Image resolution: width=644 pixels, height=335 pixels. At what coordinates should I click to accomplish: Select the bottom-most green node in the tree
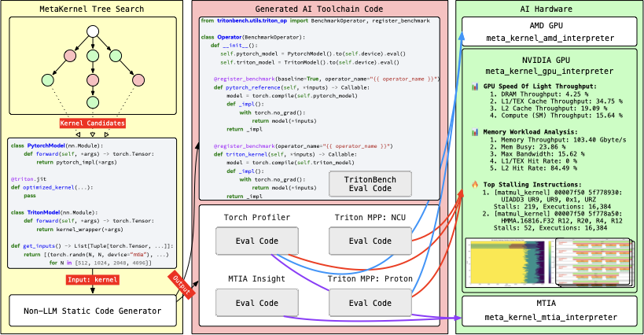click(92, 101)
